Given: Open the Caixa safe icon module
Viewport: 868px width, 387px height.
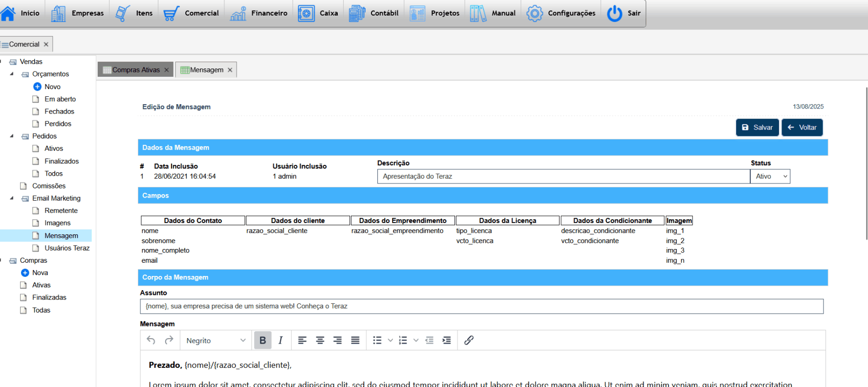Looking at the screenshot, I should 306,13.
